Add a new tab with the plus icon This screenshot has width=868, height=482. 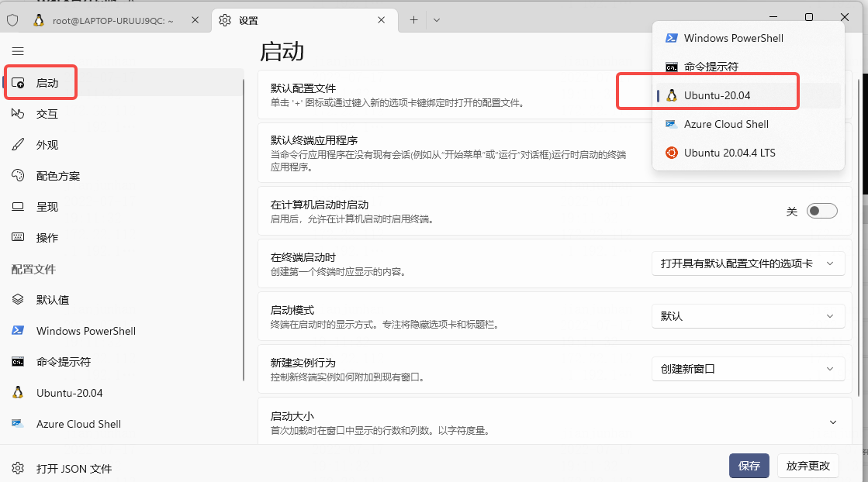point(413,20)
